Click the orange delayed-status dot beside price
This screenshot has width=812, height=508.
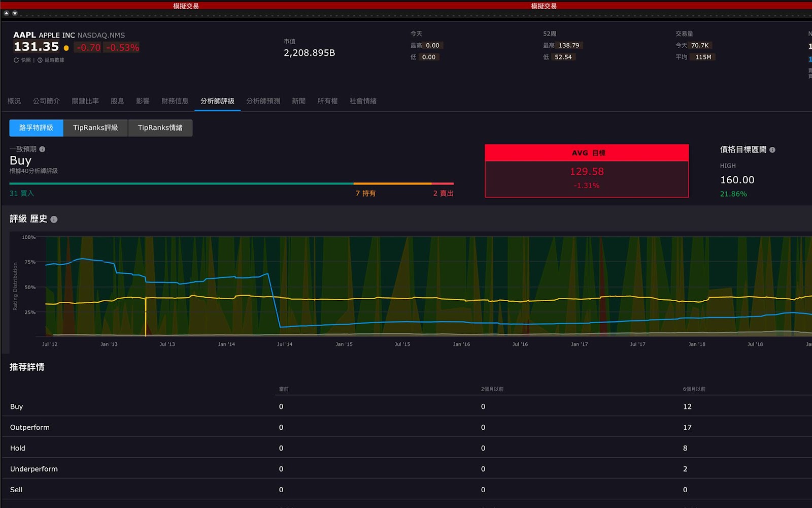(66, 48)
